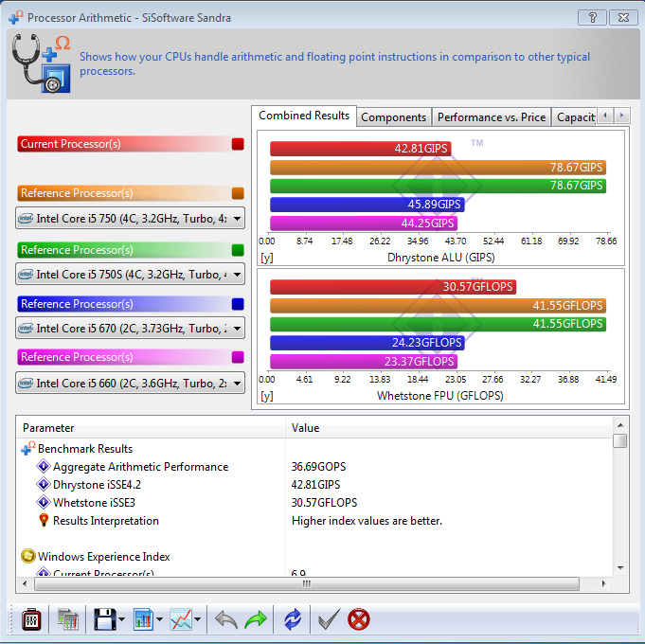645x644 pixels.
Task: Toggle the green Reference Processor(s) checkbox
Action: pos(238,250)
